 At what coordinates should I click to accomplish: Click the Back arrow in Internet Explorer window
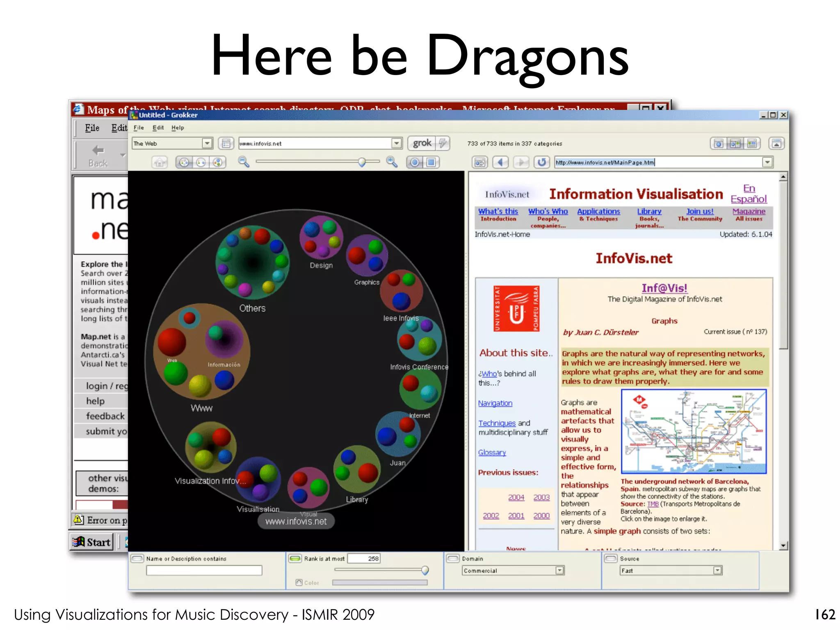pyautogui.click(x=98, y=155)
